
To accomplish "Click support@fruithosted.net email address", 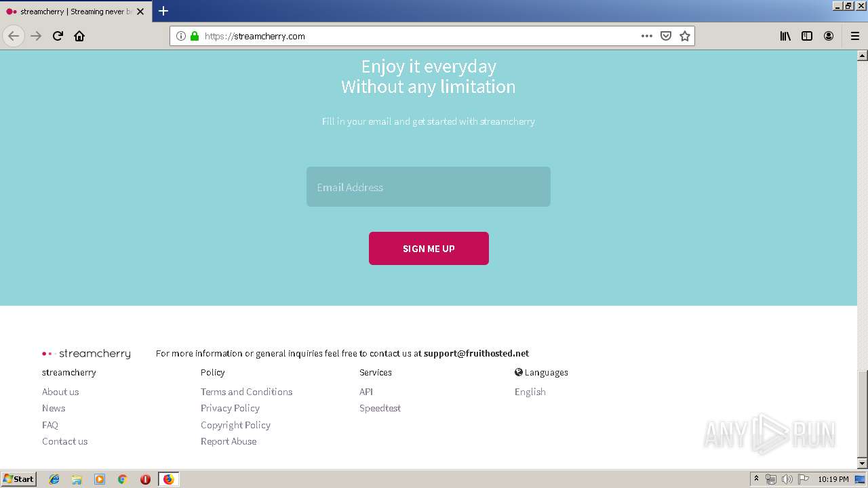I will point(476,353).
